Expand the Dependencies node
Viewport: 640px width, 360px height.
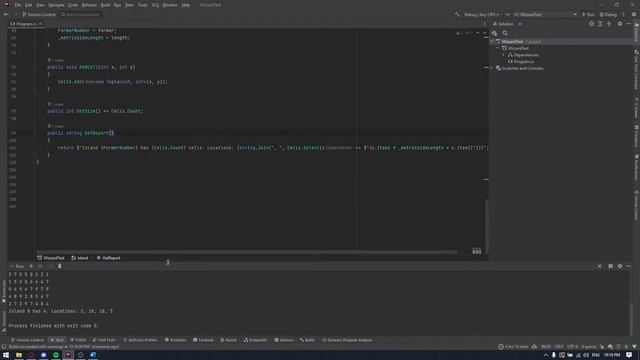tap(504, 55)
